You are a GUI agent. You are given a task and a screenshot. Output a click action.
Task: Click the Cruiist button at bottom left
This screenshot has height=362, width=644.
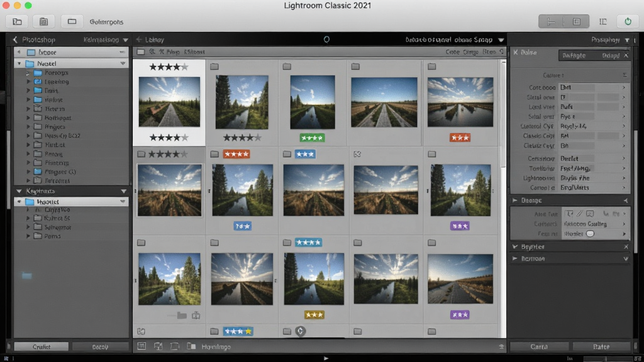(x=42, y=347)
